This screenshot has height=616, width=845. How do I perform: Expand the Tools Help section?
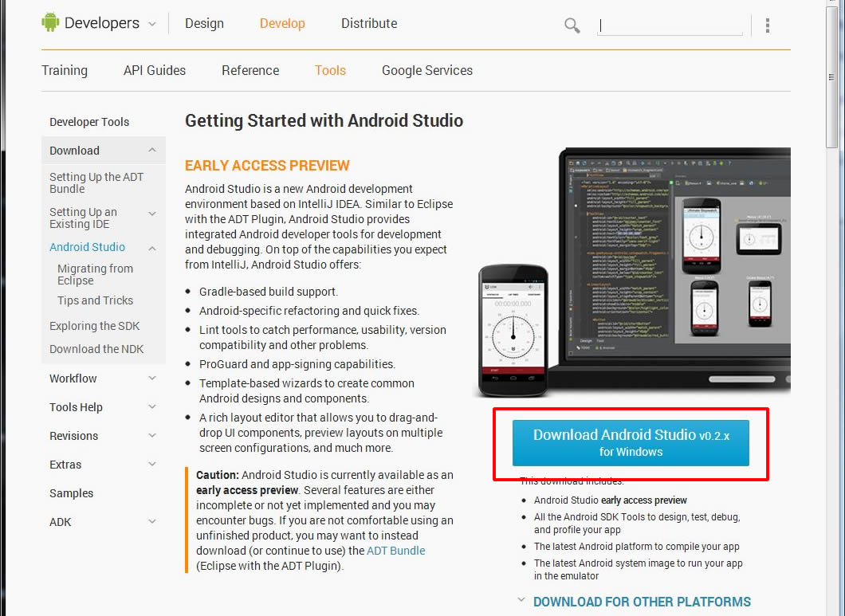pos(152,407)
